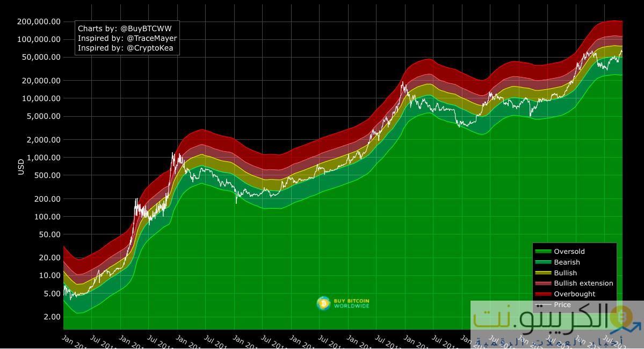Image resolution: width=644 pixels, height=349 pixels.
Task: Click the yellow Bullish legend color marker
Action: click(x=543, y=273)
